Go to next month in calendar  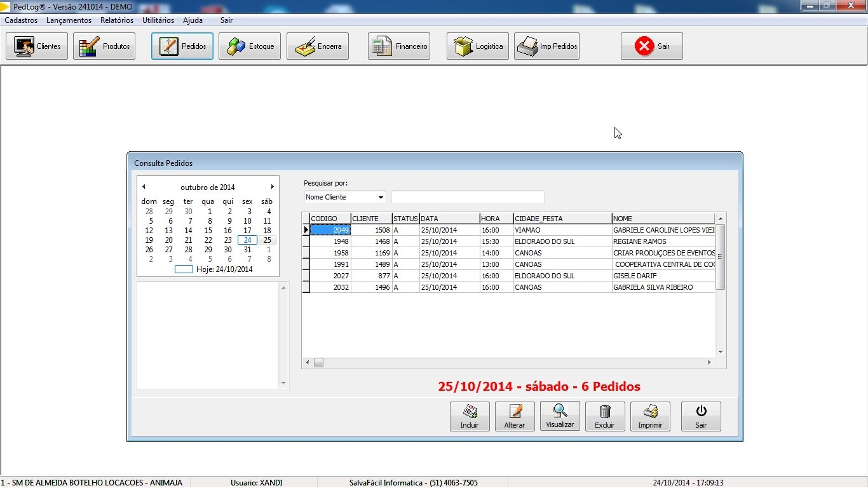pos(272,187)
